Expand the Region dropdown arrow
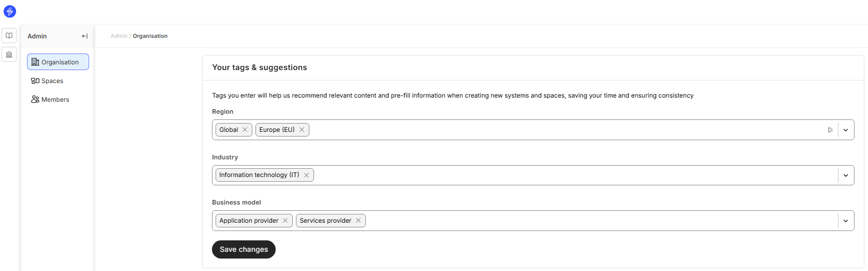 coord(846,130)
